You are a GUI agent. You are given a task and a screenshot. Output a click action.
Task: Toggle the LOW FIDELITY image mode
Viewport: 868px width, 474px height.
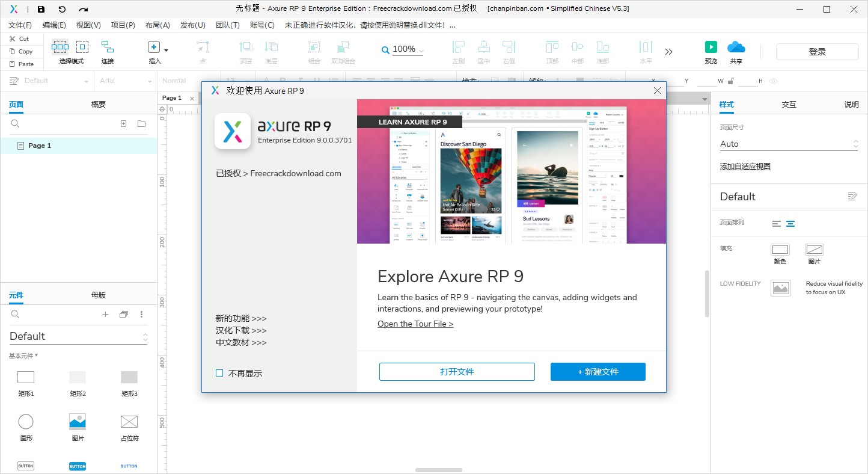[x=781, y=288]
